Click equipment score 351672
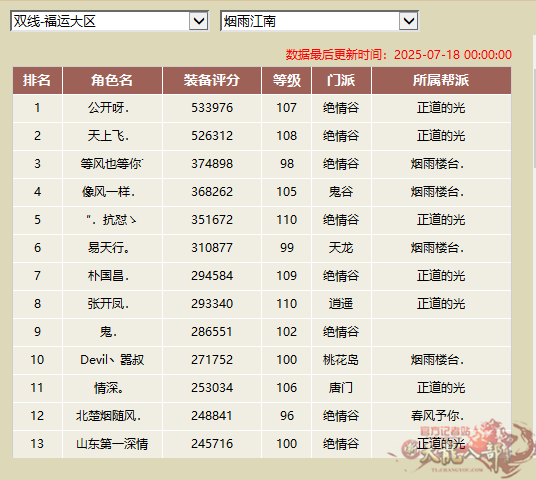The width and height of the screenshot is (536, 480). point(212,220)
